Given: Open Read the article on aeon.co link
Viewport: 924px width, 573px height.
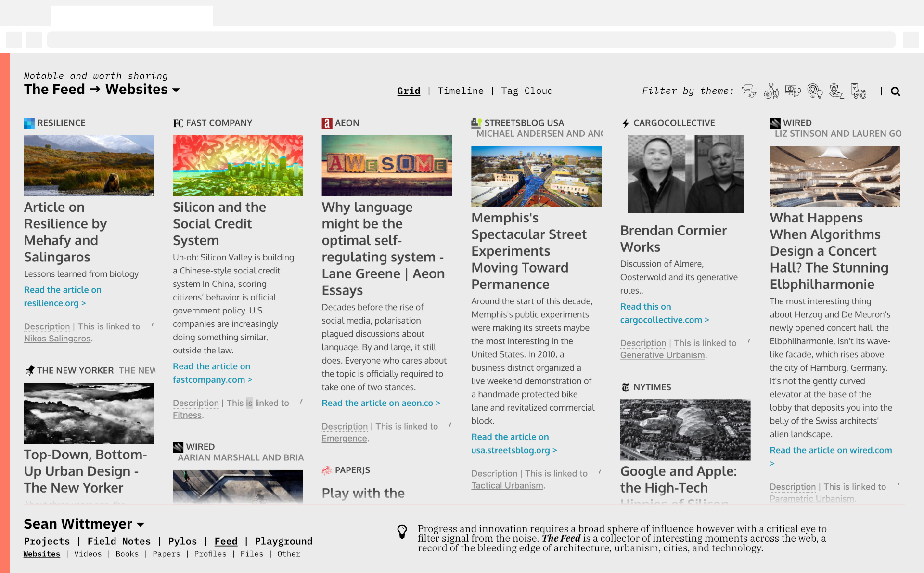Looking at the screenshot, I should click(x=381, y=403).
